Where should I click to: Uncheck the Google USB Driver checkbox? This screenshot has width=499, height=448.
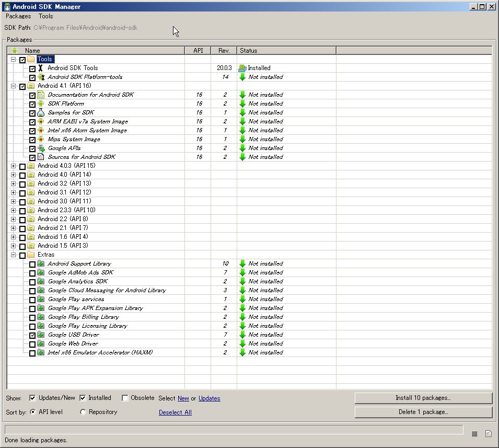point(32,335)
